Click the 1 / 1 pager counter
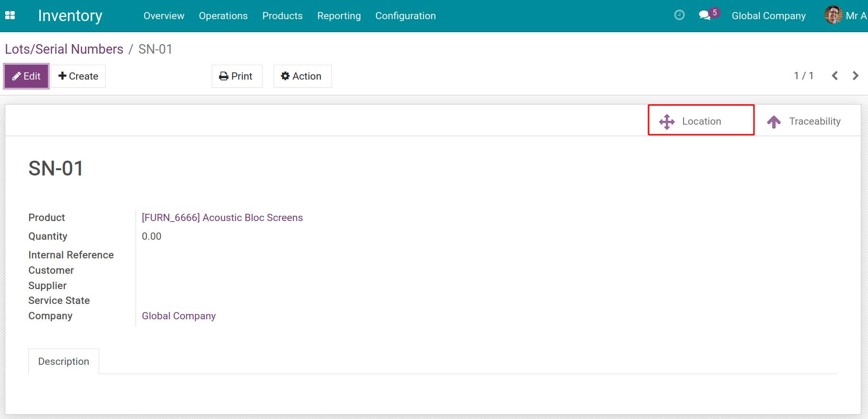Viewport: 868px width, 419px height. click(803, 76)
